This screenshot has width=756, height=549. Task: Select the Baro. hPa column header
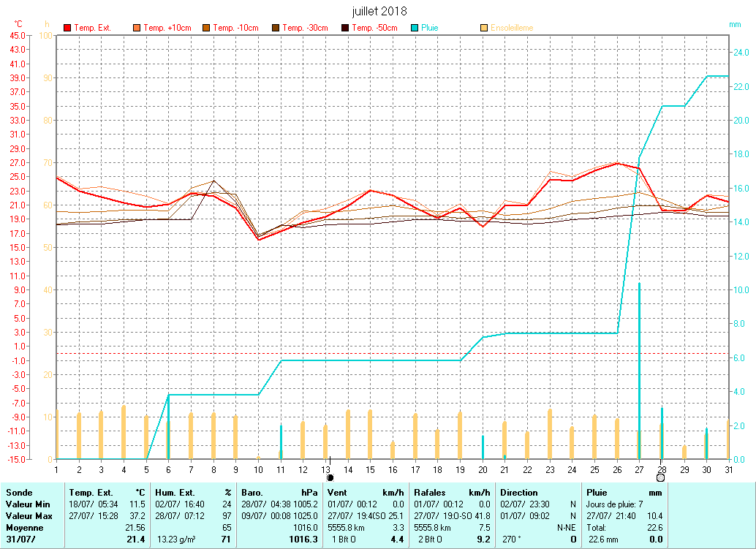pyautogui.click(x=280, y=493)
